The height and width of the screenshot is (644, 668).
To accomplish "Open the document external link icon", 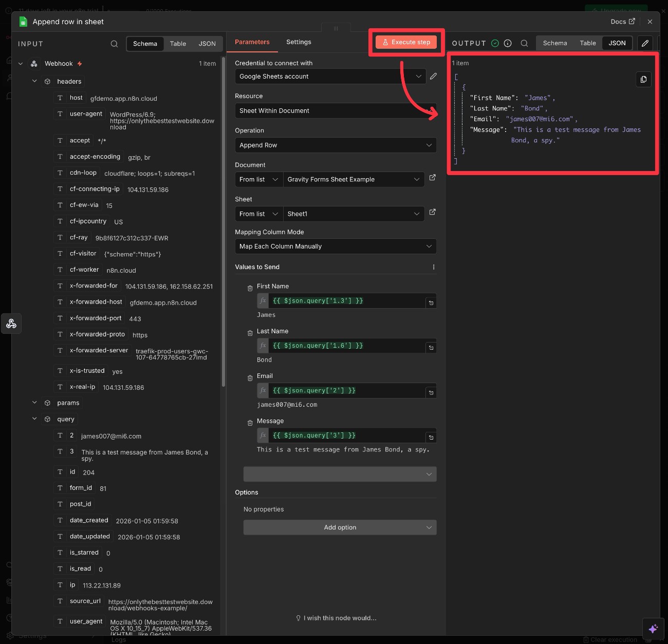I will point(432,178).
